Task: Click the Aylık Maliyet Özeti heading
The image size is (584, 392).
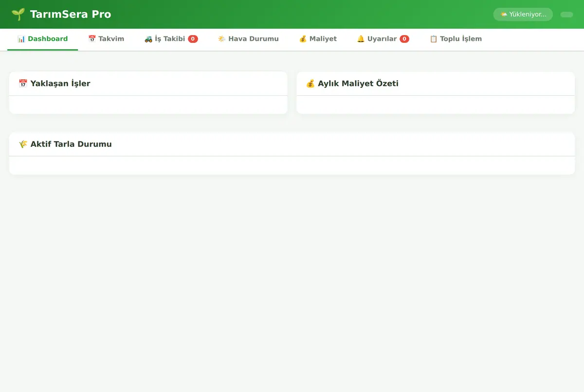Action: click(x=352, y=84)
